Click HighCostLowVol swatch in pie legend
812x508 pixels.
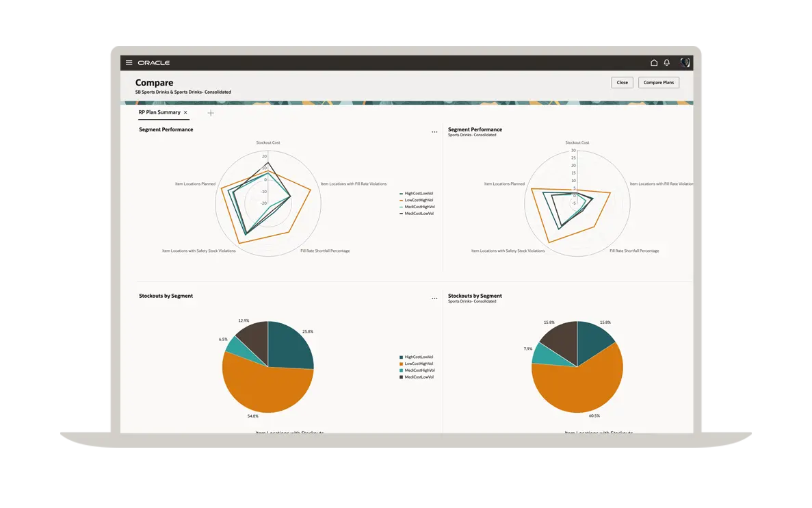point(402,357)
